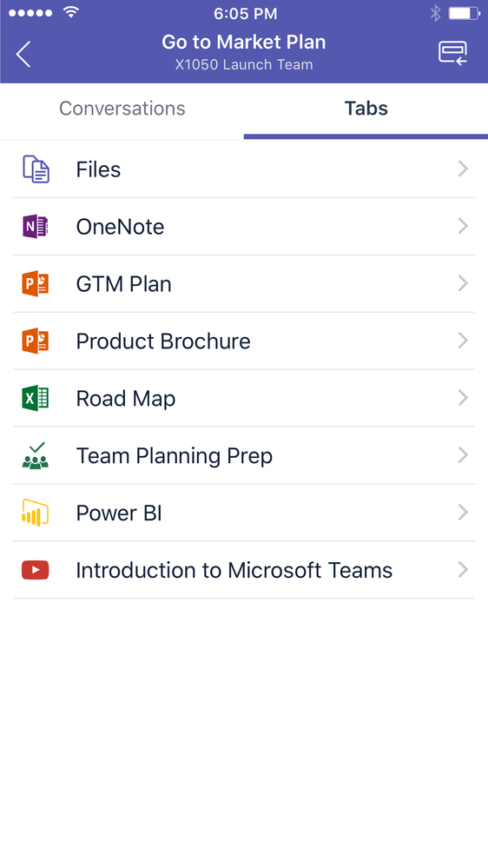This screenshot has width=488, height=868.
Task: Tap the Excel icon beside Road Map
Action: (x=36, y=398)
